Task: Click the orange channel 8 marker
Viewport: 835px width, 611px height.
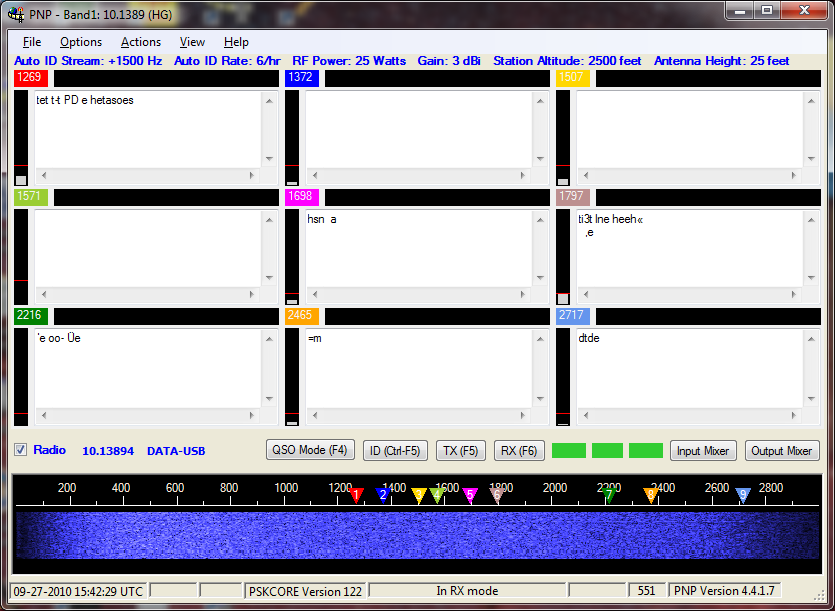Action: pyautogui.click(x=650, y=496)
